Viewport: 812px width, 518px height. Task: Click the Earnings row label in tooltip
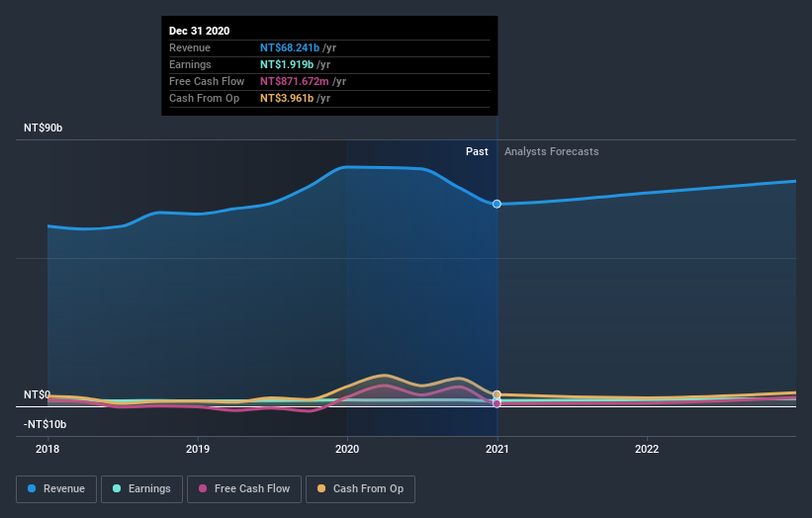(190, 64)
